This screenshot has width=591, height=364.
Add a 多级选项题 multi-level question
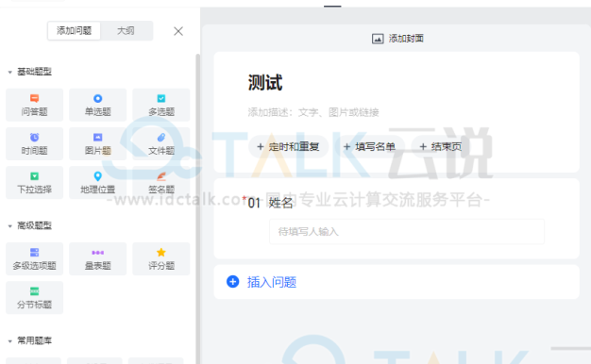tap(34, 259)
